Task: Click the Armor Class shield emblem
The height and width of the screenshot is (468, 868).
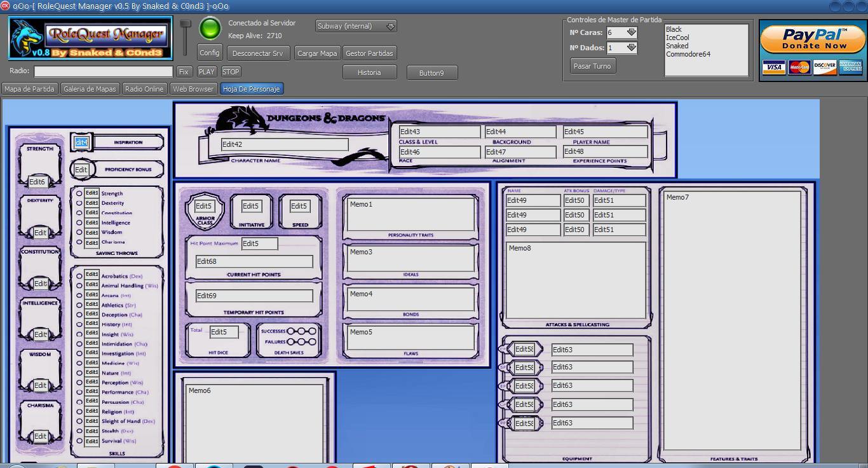Action: point(205,210)
